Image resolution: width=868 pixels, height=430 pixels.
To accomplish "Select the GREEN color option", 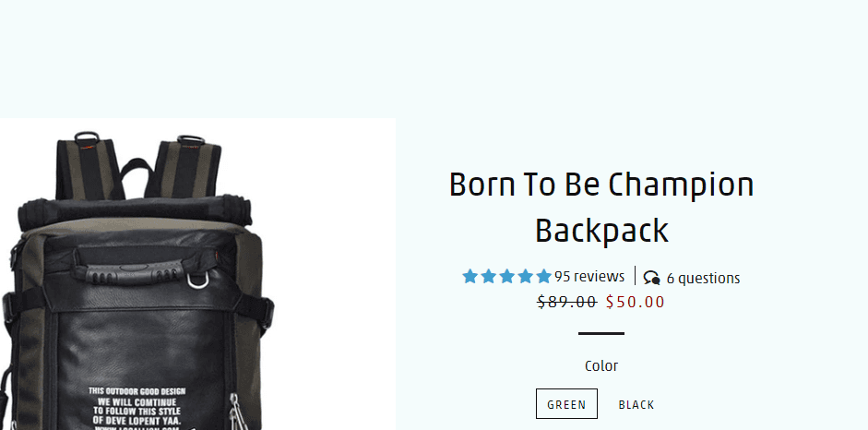I will point(566,404).
